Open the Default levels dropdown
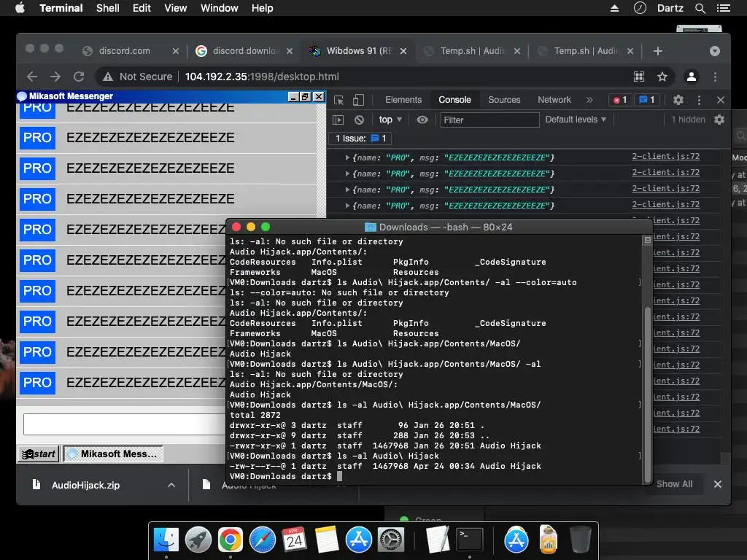This screenshot has height=560, width=747. point(576,120)
